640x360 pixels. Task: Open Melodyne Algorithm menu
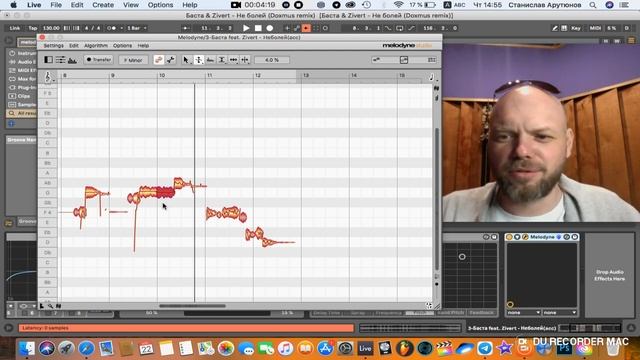(x=96, y=46)
